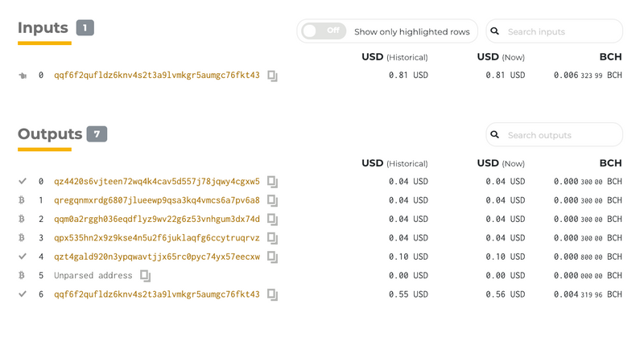Toggle Show only highlighted rows switch

click(x=324, y=31)
